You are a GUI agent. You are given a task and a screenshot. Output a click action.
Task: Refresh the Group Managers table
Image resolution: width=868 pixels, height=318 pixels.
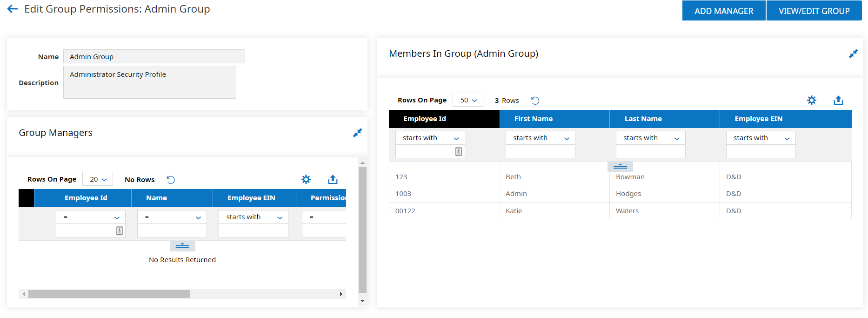[x=171, y=180]
